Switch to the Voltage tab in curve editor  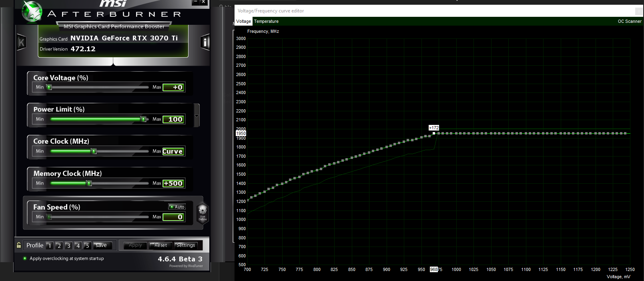[x=243, y=21]
